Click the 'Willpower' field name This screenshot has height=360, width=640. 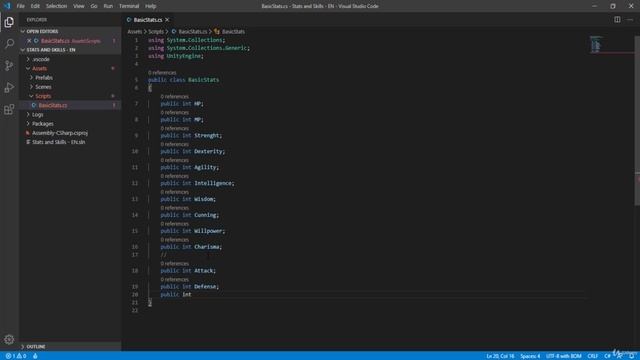pyautogui.click(x=208, y=231)
